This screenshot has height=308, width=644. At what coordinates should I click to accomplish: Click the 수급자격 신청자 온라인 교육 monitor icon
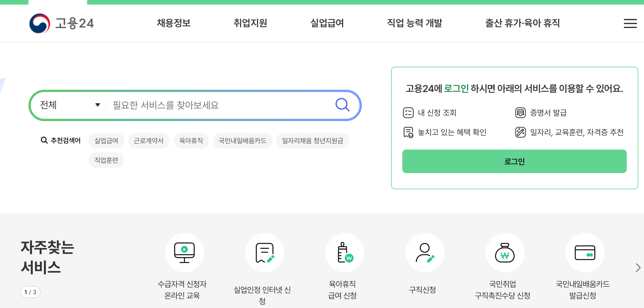tap(184, 252)
